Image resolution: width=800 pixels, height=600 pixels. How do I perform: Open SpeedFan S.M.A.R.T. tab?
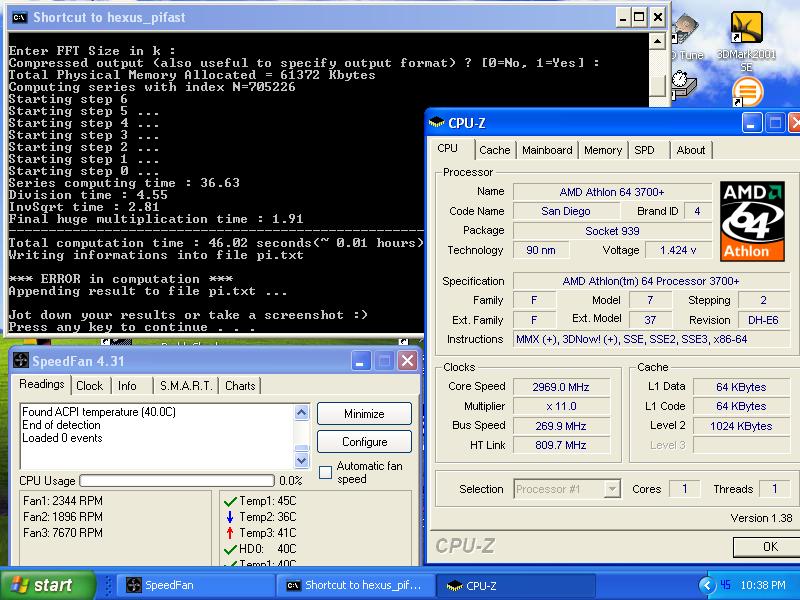click(186, 386)
